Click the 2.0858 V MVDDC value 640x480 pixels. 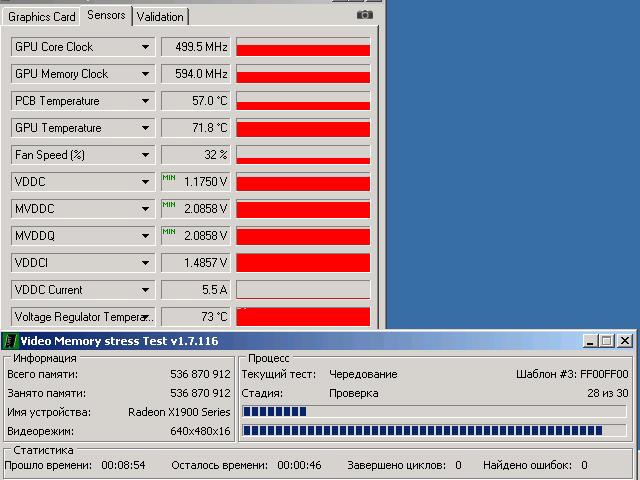pos(196,209)
